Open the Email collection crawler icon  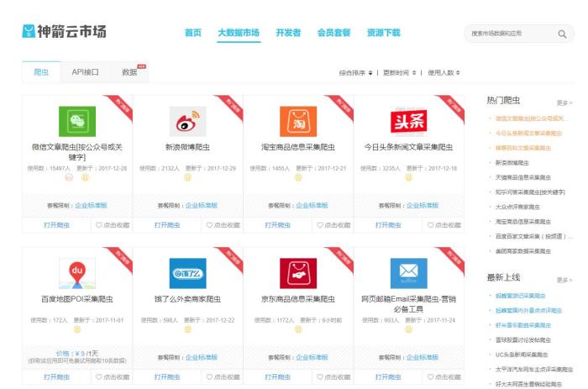click(x=409, y=273)
